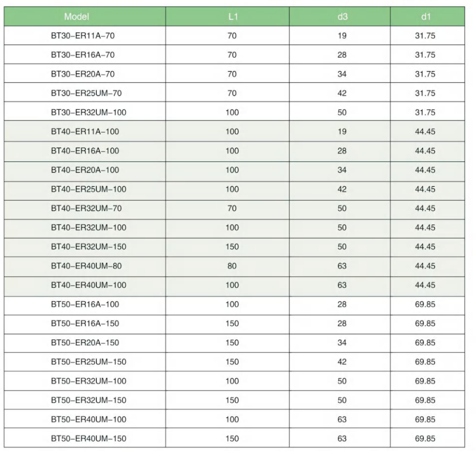Click the BT40-ER32UM-150 model cell
This screenshot has height=451, width=476.
click(x=89, y=247)
